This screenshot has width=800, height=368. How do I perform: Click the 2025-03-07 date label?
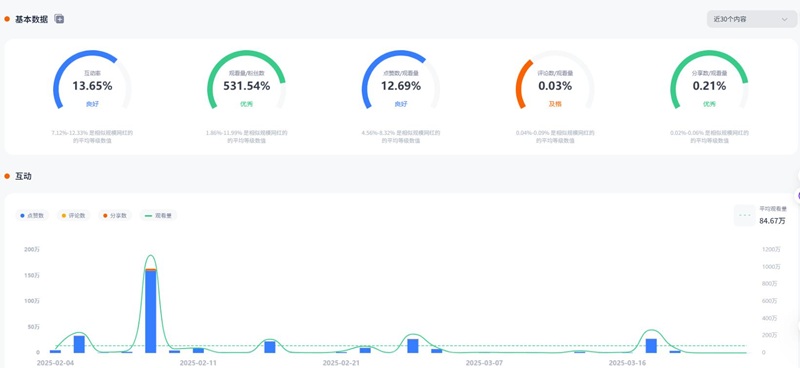[485, 363]
